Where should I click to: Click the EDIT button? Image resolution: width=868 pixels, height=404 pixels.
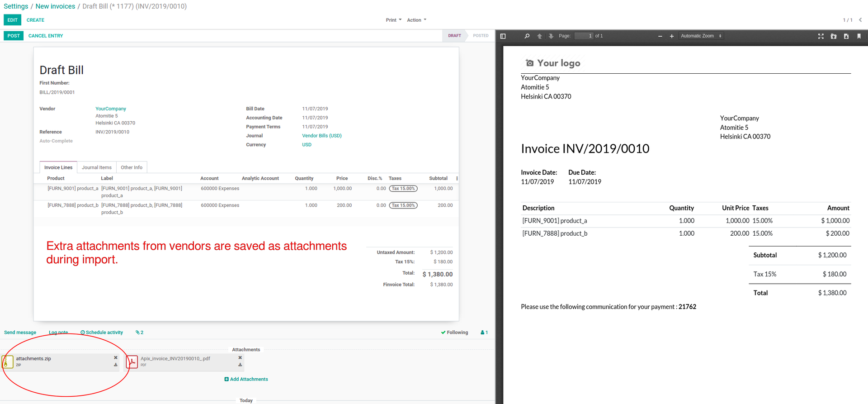coord(13,20)
